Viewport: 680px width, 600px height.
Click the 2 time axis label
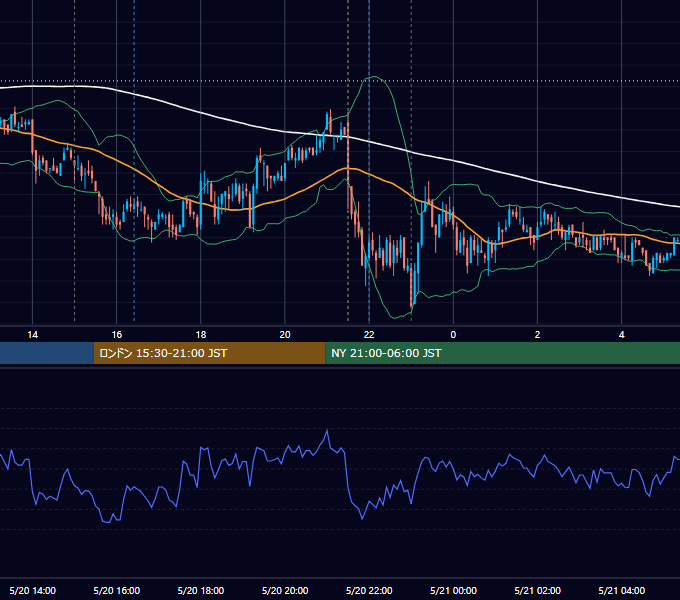pyautogui.click(x=537, y=335)
